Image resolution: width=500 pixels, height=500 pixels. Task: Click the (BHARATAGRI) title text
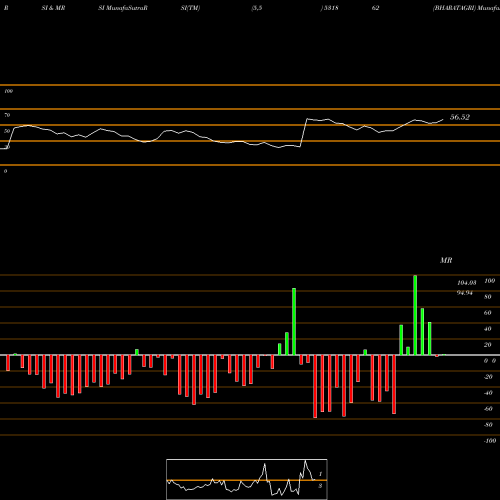point(454,8)
